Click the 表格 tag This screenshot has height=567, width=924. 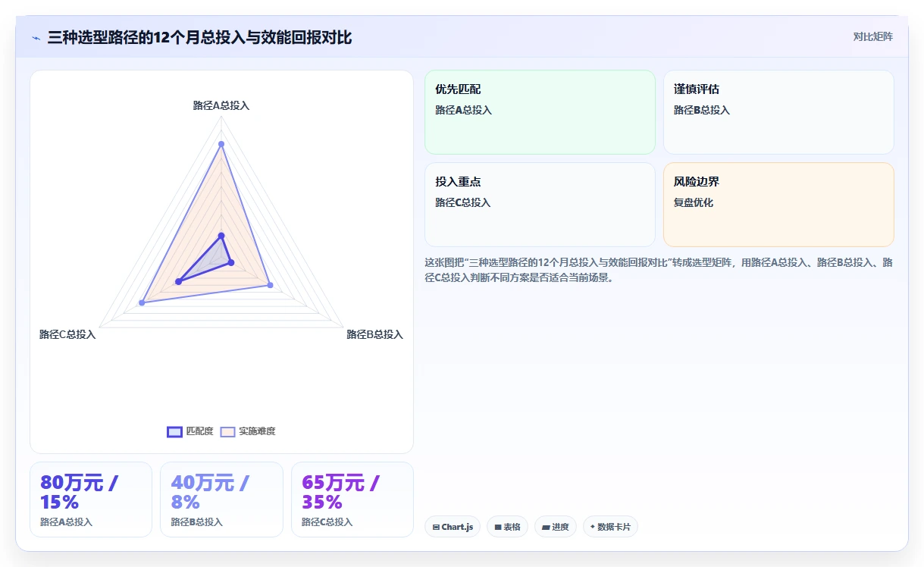[x=507, y=527]
